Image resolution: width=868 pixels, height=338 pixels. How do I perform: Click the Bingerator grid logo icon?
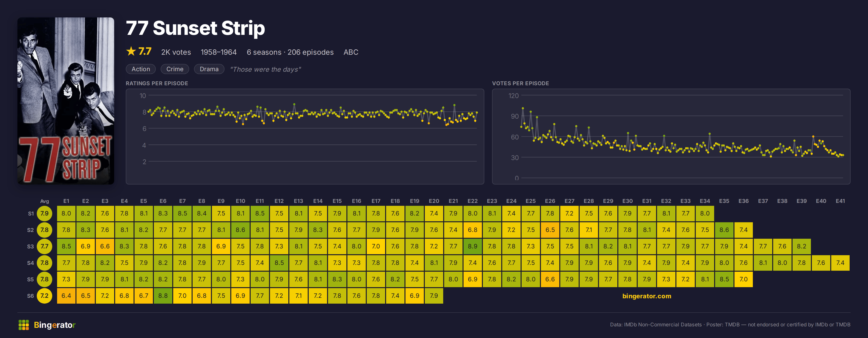click(x=24, y=325)
